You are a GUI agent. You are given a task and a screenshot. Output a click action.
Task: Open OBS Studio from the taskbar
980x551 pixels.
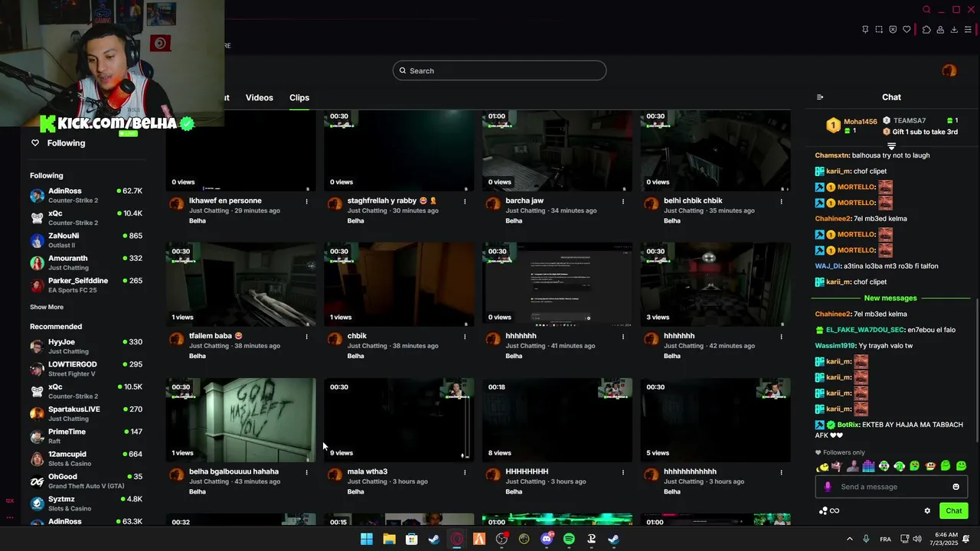(501, 539)
